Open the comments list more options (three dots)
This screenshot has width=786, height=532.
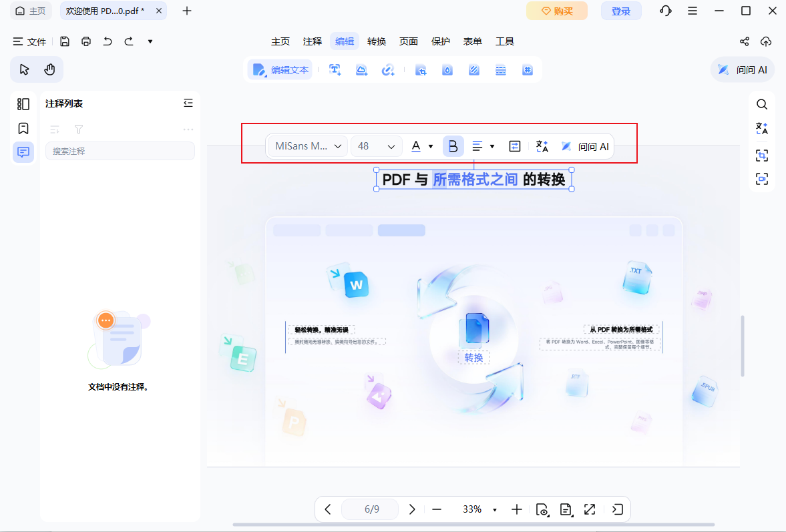pyautogui.click(x=188, y=129)
